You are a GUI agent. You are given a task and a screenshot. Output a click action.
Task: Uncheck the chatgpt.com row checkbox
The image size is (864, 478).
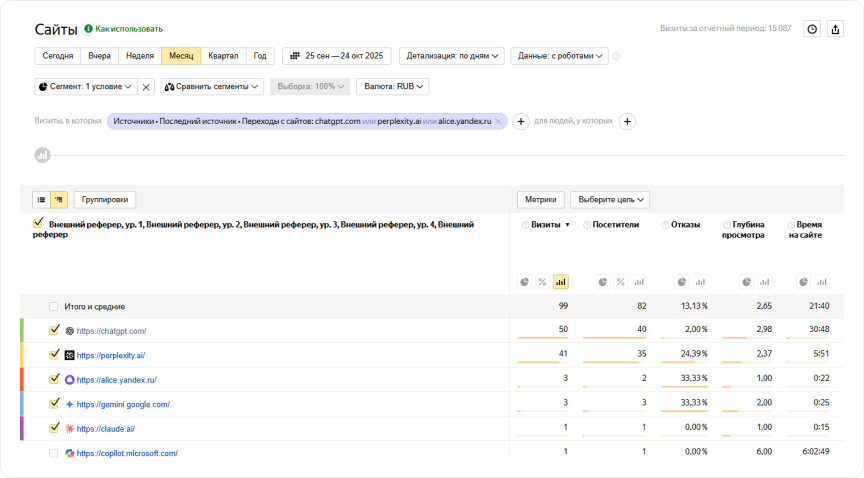click(x=54, y=330)
